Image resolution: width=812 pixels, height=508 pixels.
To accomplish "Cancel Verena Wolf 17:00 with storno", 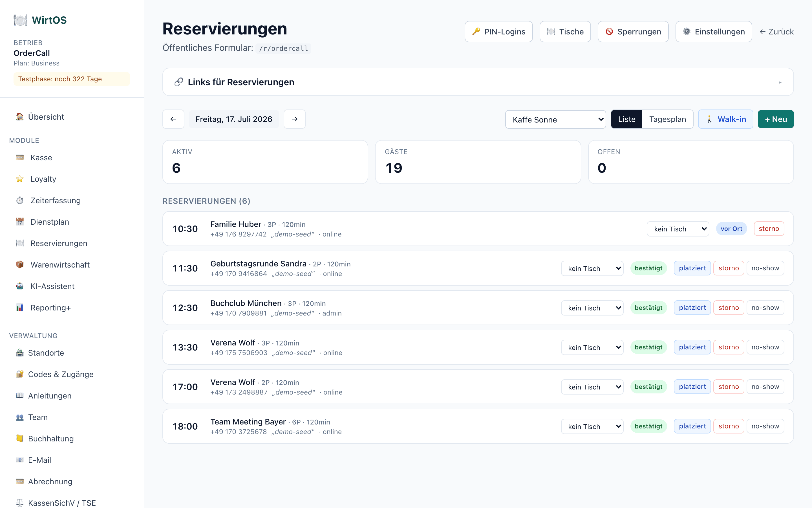I will (x=729, y=386).
